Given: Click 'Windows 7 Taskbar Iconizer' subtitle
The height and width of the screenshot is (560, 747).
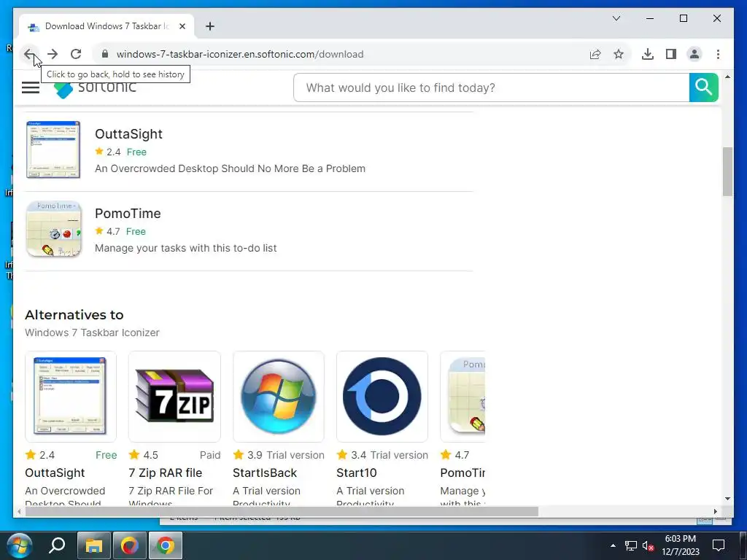Looking at the screenshot, I should [x=92, y=332].
